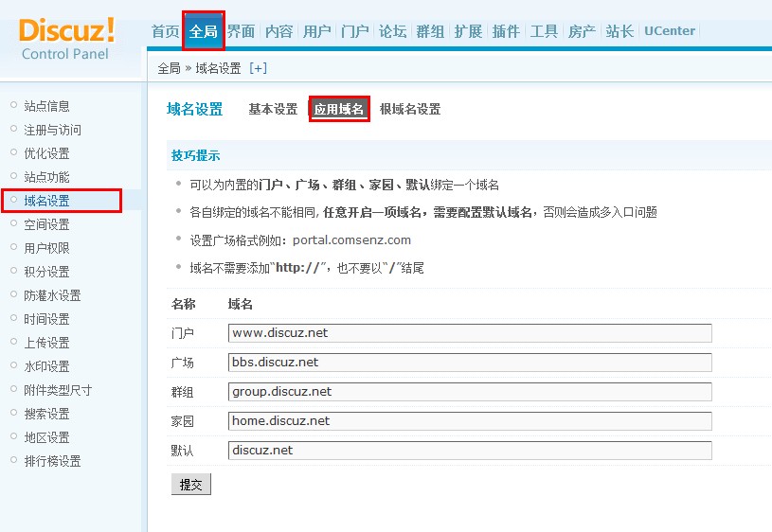Select the 全局 top navigation tab
Screen dimensions: 772x532
(x=204, y=31)
